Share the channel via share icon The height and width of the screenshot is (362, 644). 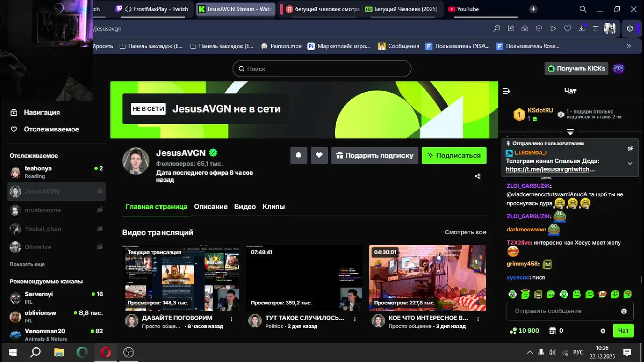pyautogui.click(x=478, y=176)
